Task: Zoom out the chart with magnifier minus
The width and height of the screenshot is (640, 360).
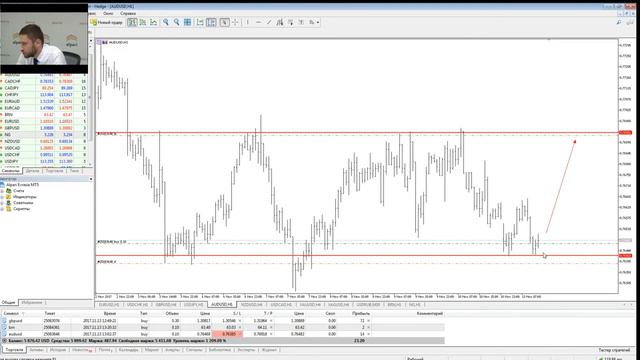Action: (x=176, y=22)
